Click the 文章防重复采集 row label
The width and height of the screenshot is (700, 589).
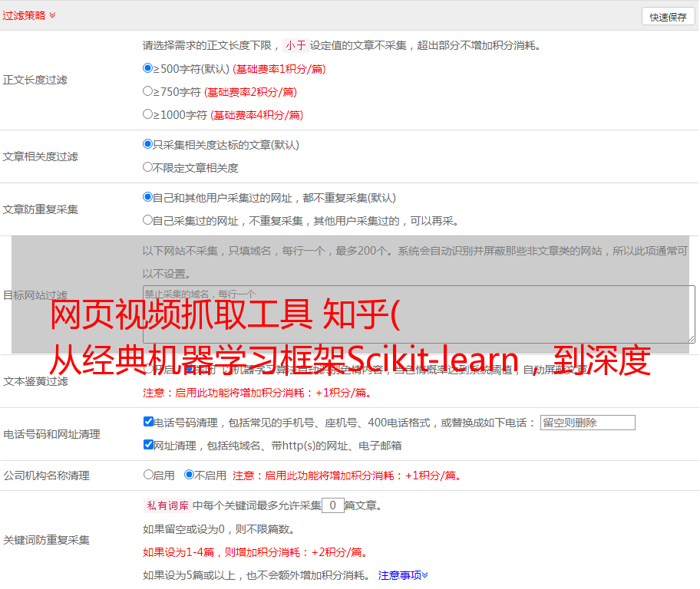[41, 209]
